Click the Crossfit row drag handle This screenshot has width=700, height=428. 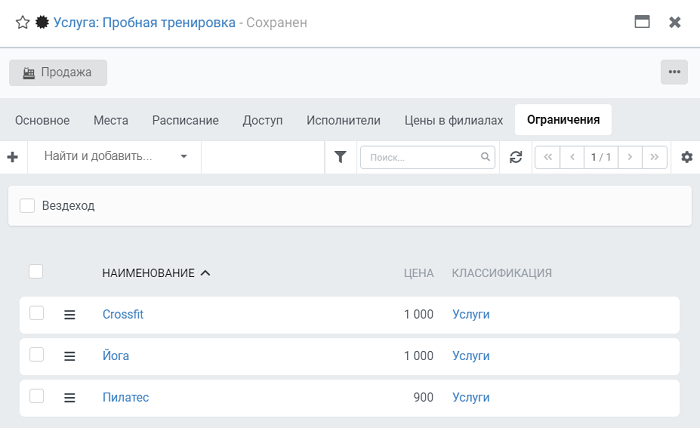pos(70,315)
